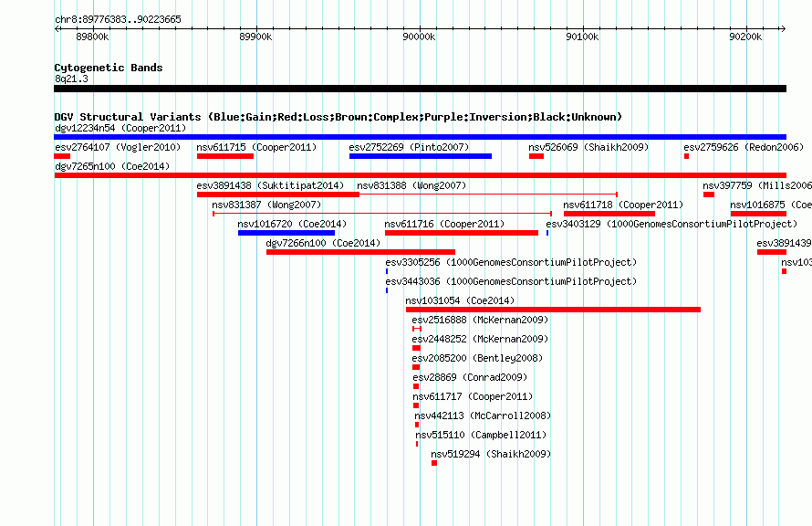
Task: Open the esv2764107 (Vogler2010) variant label
Action: coord(118,147)
